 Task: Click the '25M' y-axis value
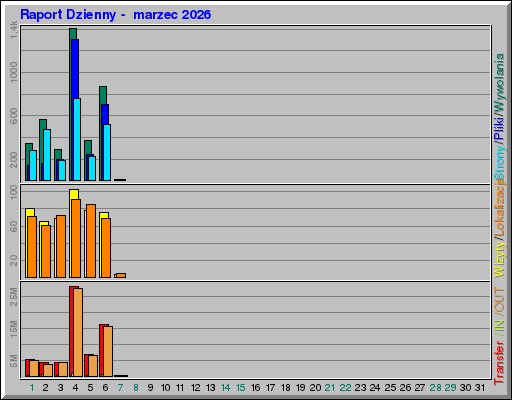[13, 297]
